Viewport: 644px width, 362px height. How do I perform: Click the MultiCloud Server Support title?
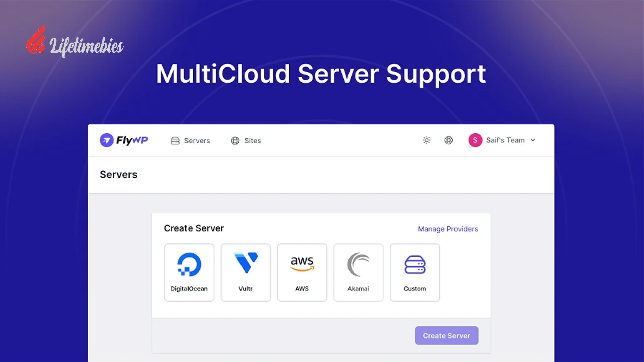[321, 74]
